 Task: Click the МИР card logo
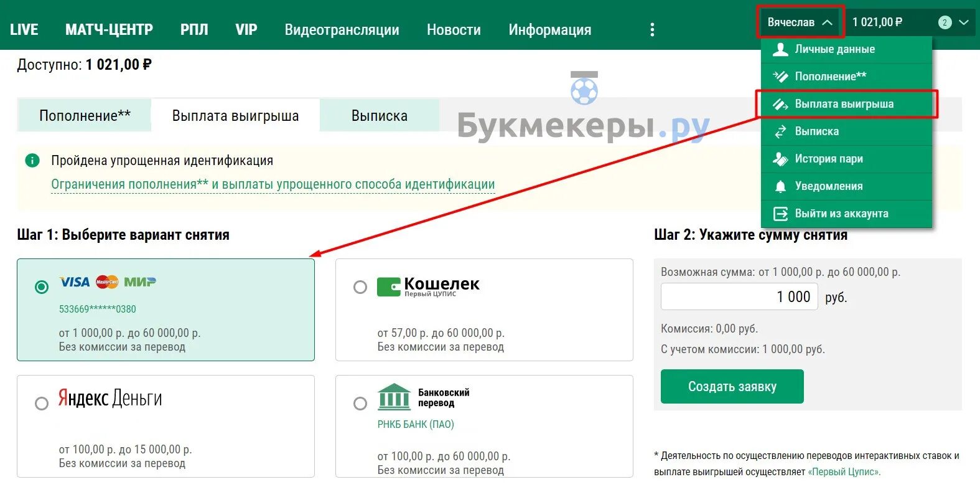coord(140,282)
